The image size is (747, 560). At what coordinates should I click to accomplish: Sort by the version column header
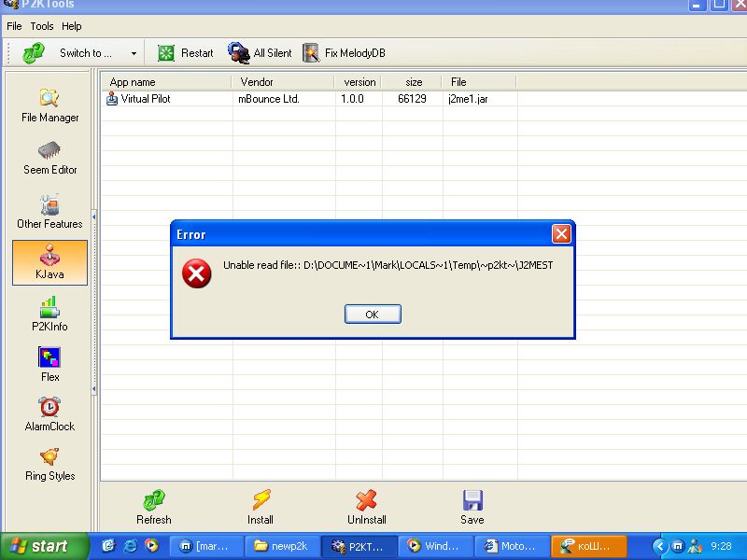coord(358,82)
